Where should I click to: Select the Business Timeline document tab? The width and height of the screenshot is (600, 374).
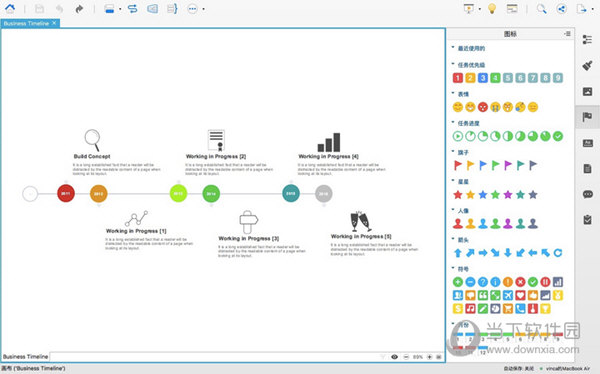[x=26, y=23]
